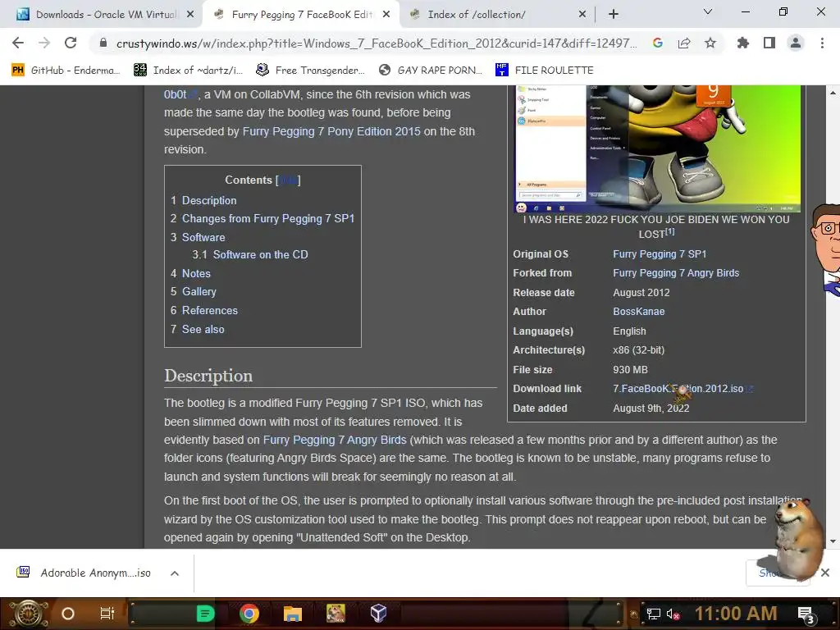Viewport: 840px width, 630px height.
Task: Bookmark this page with the star icon
Action: pos(710,43)
